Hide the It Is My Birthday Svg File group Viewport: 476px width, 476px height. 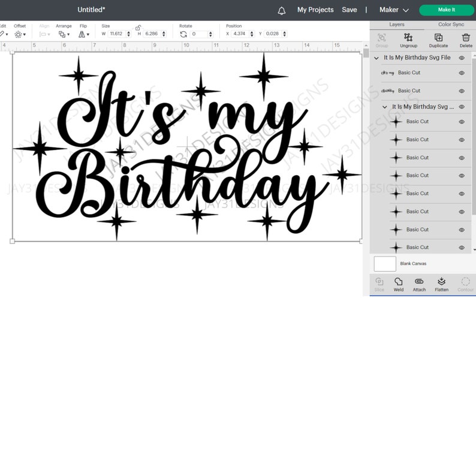pyautogui.click(x=462, y=58)
